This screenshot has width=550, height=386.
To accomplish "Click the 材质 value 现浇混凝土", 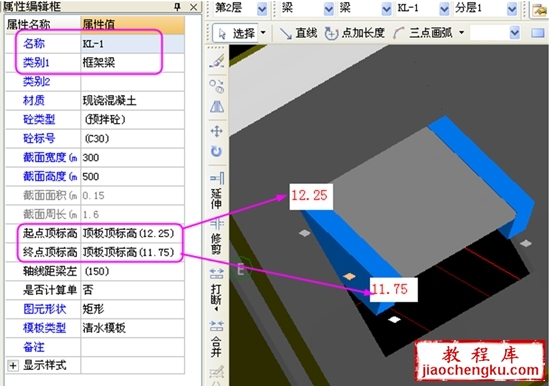I will tap(133, 101).
